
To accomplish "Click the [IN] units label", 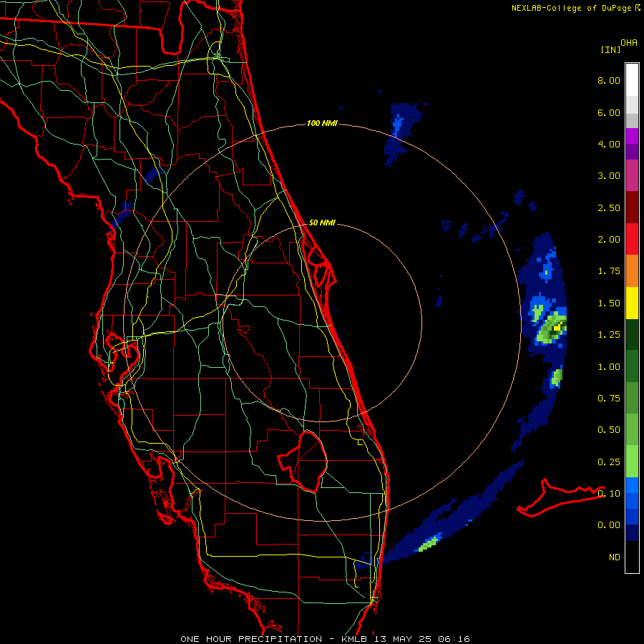I will [611, 49].
